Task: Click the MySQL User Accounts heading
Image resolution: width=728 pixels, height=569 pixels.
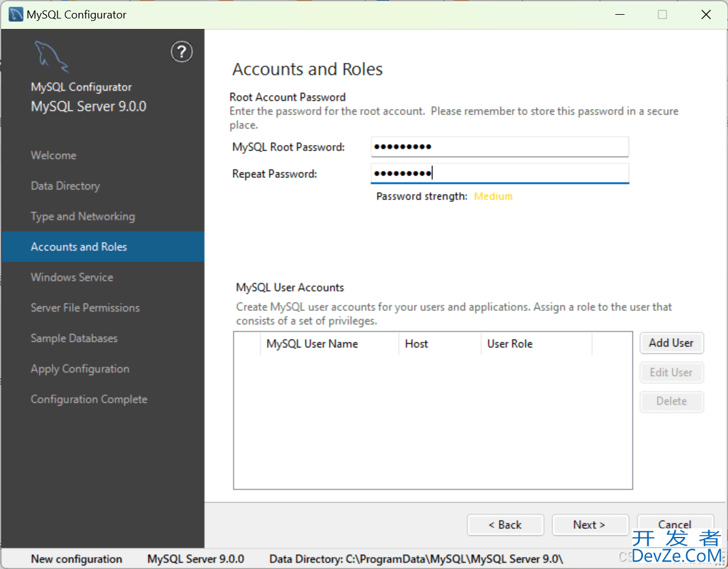Action: click(x=289, y=288)
